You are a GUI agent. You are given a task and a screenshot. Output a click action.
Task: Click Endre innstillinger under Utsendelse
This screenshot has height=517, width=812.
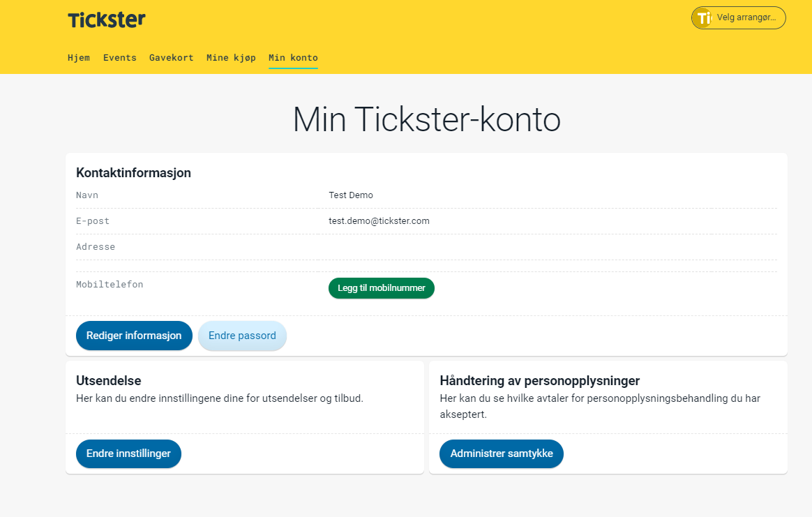pos(128,454)
